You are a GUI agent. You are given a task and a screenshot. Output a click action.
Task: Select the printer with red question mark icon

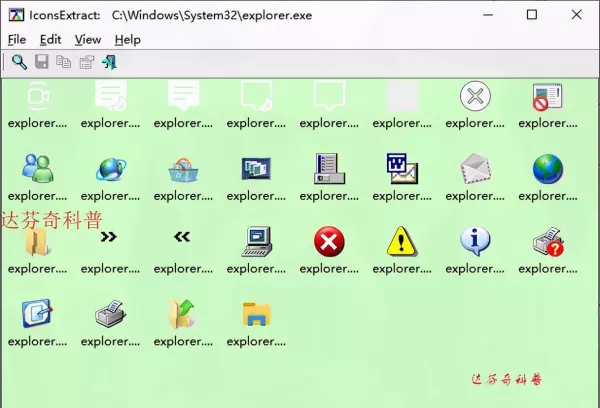(548, 241)
